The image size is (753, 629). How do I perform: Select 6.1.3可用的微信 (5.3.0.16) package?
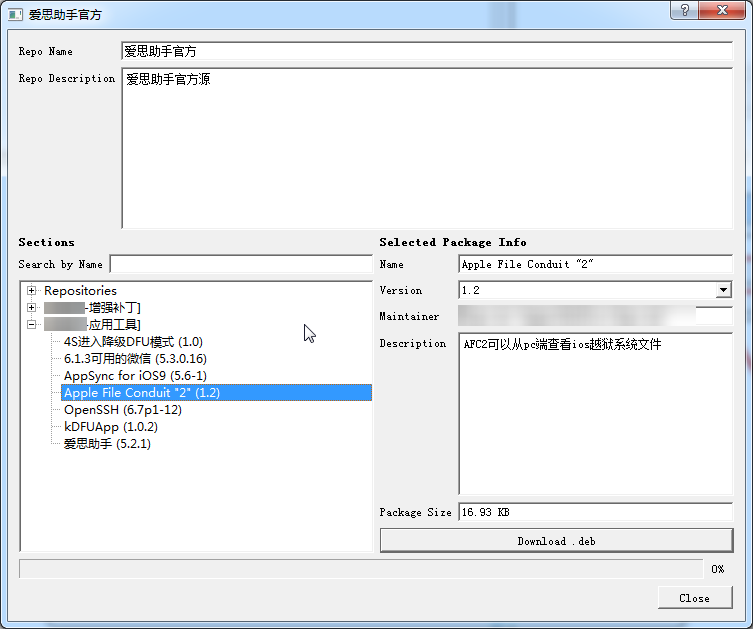coord(135,359)
